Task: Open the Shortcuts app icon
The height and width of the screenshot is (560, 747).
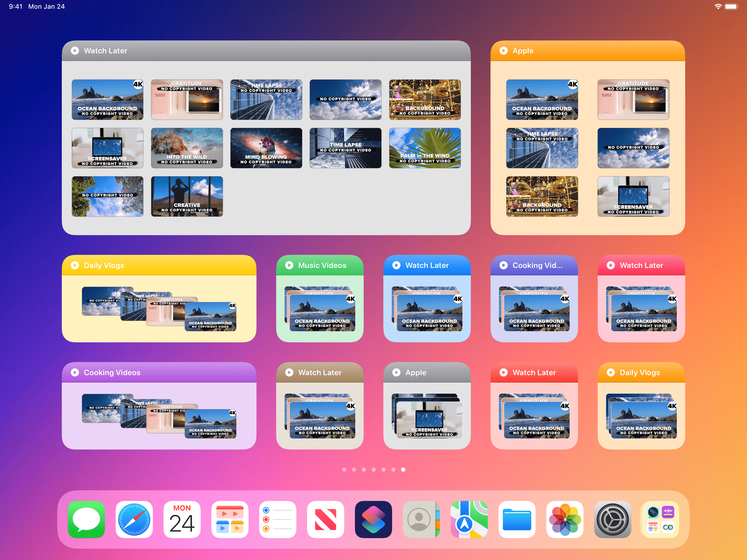Action: pyautogui.click(x=373, y=519)
